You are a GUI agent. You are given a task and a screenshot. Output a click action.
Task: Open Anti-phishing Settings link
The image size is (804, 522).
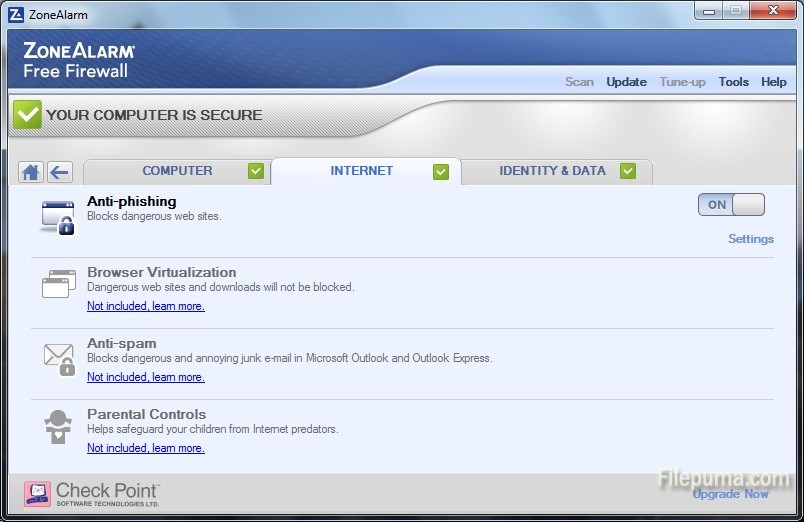tap(750, 239)
